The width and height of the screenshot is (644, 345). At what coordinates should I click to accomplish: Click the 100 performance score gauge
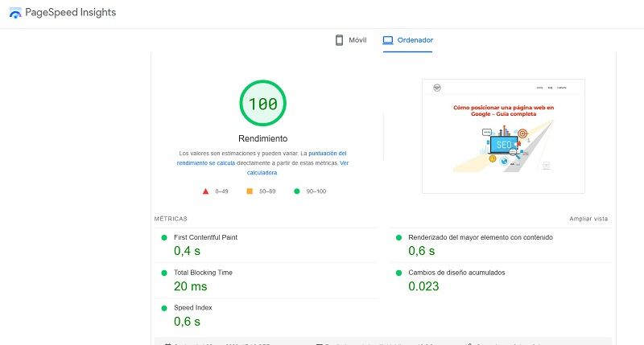(x=263, y=103)
